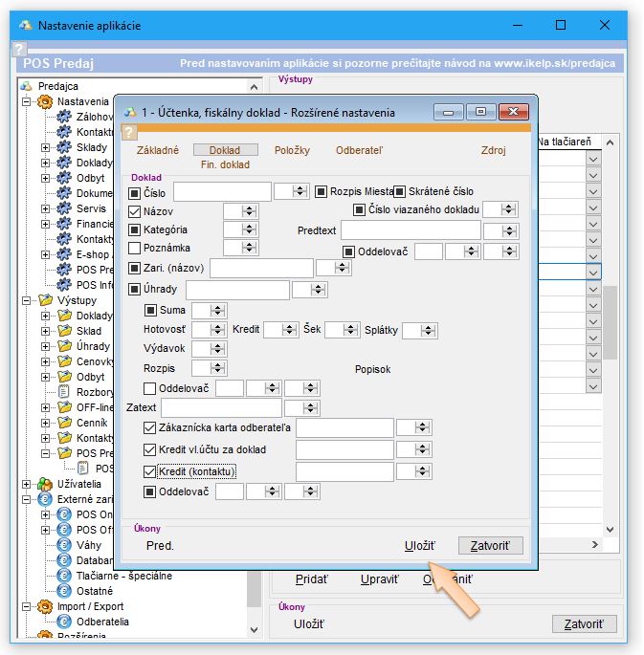
Task: Click the Import / Export gear icon
Action: coord(45,606)
